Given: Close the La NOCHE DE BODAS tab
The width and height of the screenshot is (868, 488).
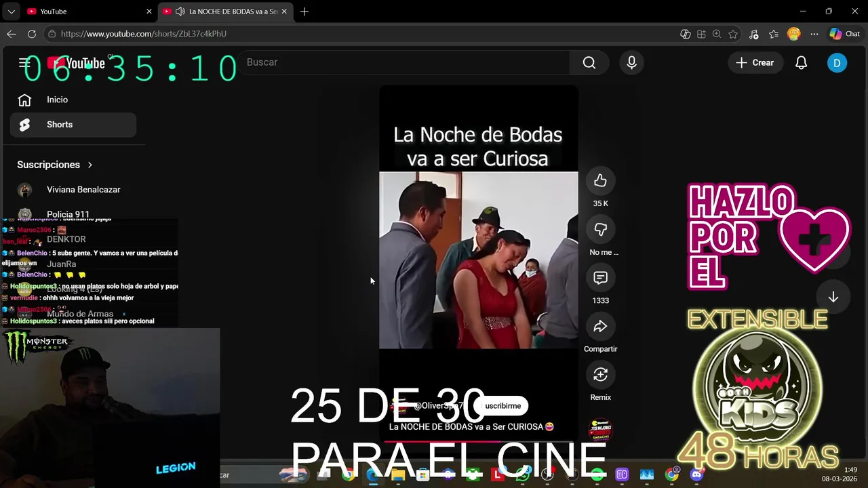Looking at the screenshot, I should [285, 12].
